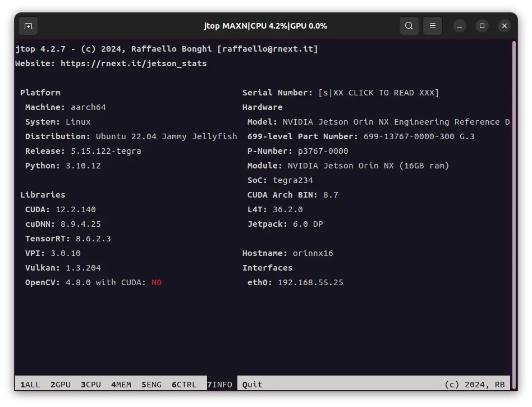532x407 pixels.
Task: Click the 'System: Linux' line
Action: 58,122
